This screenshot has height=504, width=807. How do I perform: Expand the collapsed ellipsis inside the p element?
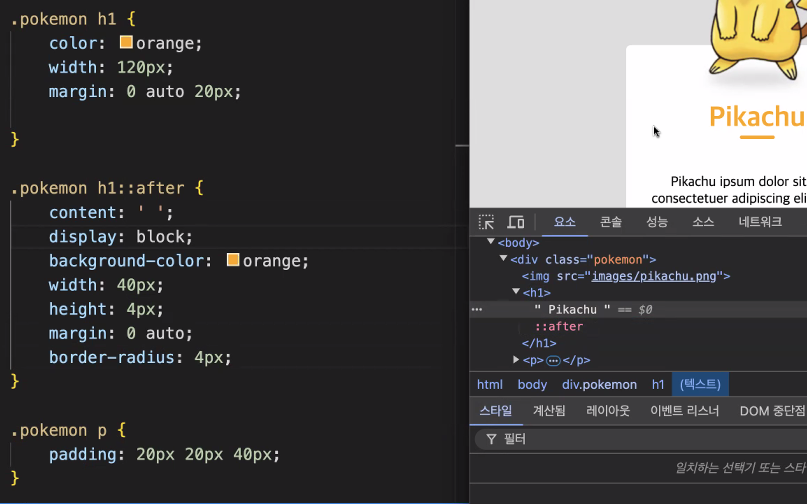point(553,360)
